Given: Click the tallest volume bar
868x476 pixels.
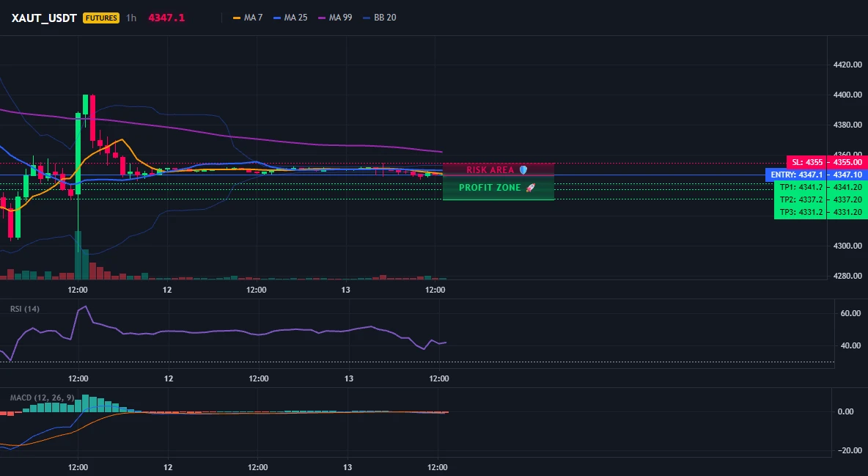Looking at the screenshot, I should 78,255.
